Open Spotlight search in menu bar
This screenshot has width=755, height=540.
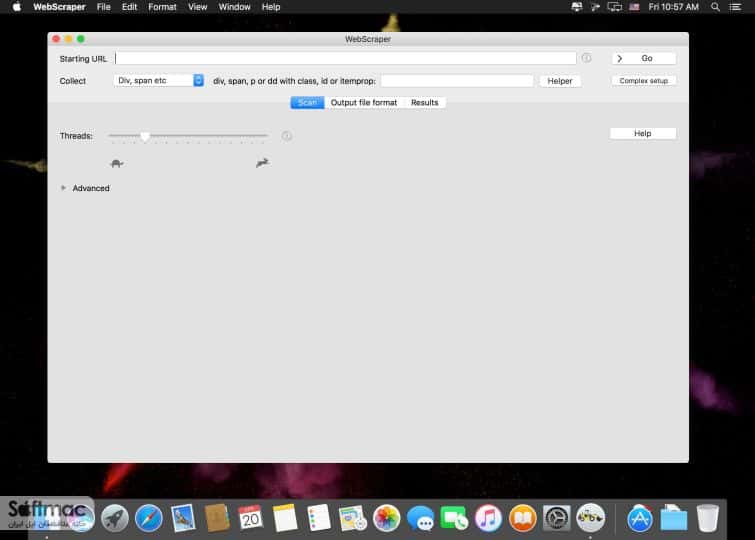pos(716,7)
